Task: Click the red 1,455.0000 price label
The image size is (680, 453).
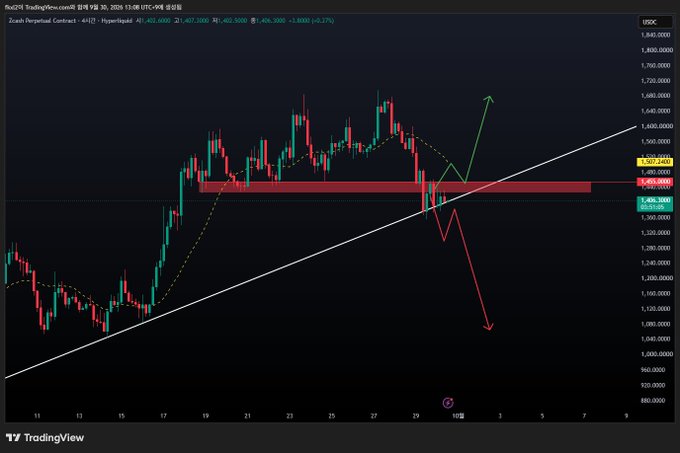Action: 655,182
